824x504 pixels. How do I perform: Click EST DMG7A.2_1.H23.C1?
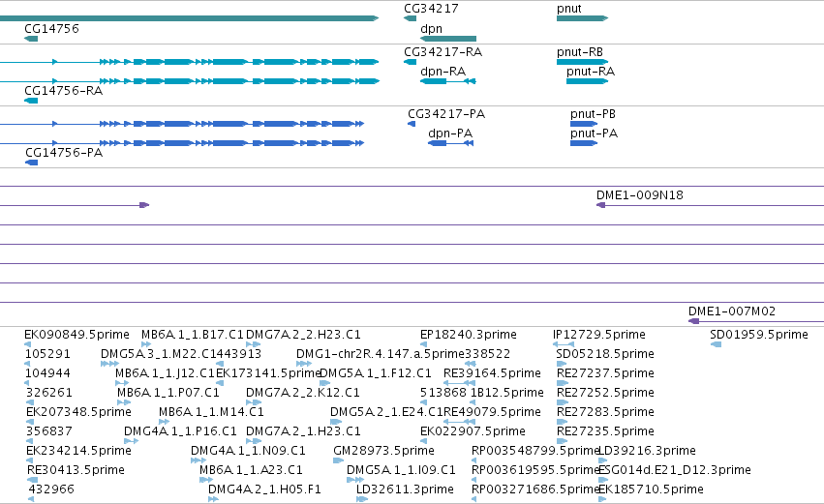(x=303, y=431)
